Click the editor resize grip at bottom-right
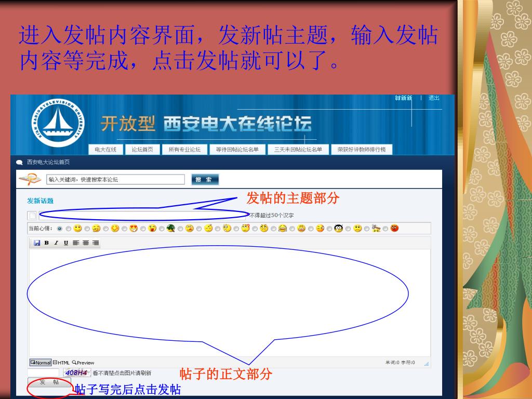Viewport: 532px width, 399px height. (427, 364)
